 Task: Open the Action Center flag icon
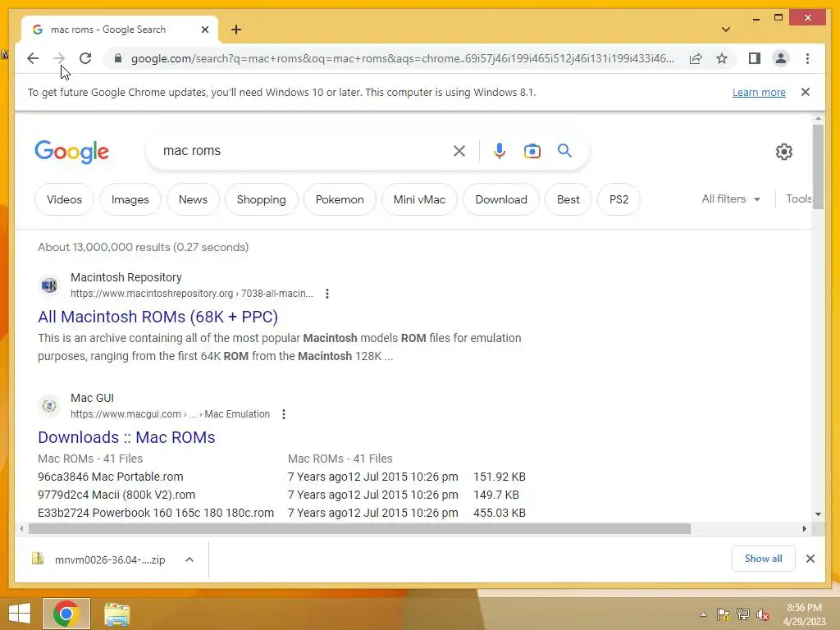point(723,614)
